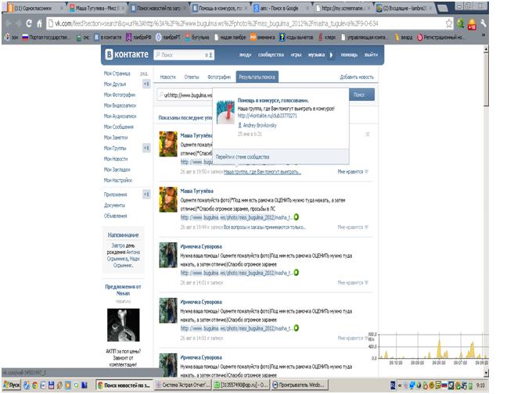532x394 pixels.
Task: Click the browser back arrow
Action: tap(9, 23)
